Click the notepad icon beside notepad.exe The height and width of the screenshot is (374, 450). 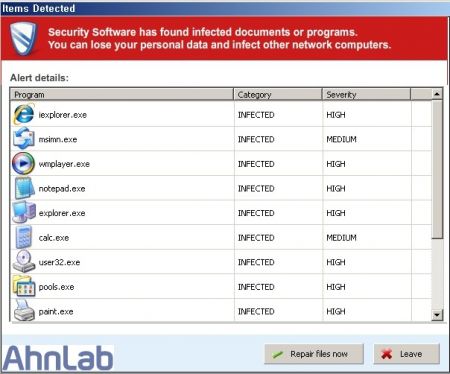[x=25, y=188]
